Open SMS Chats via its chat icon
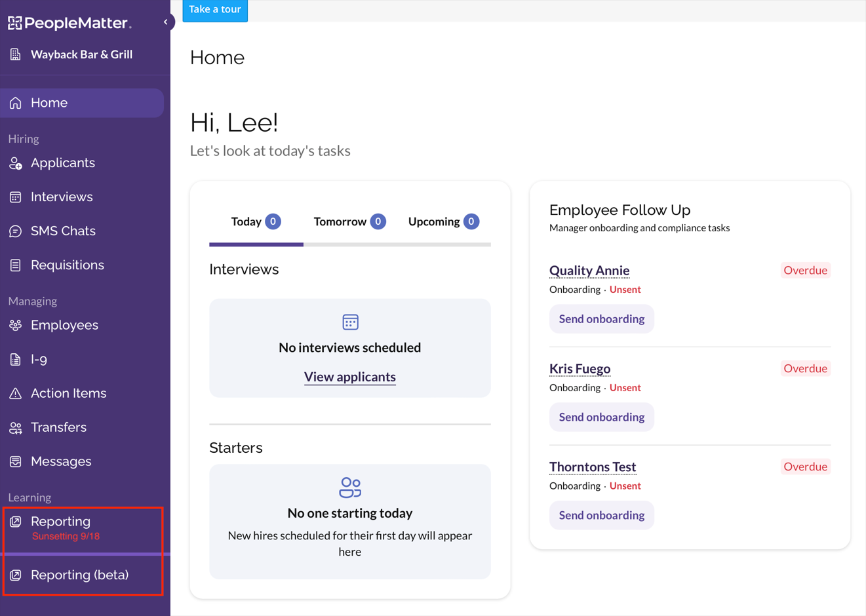866x616 pixels. pos(16,231)
